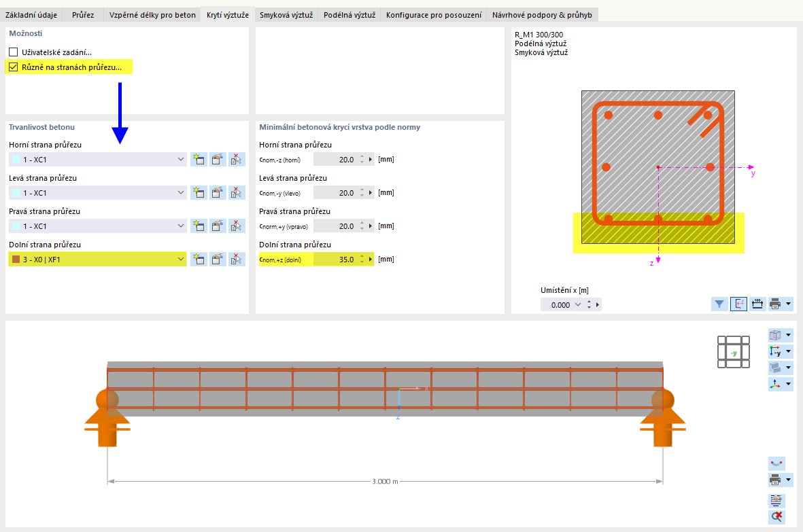Pick durability with cursor for Dolní strana průřezu

click(x=236, y=260)
